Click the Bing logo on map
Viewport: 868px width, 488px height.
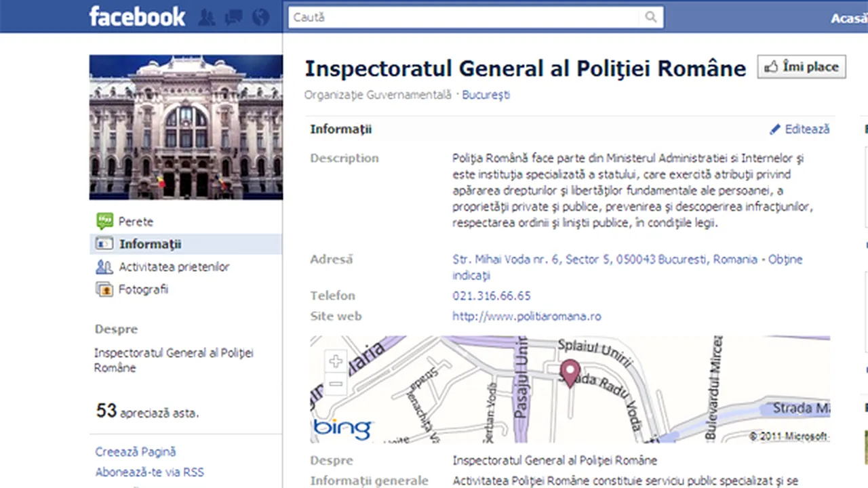click(342, 428)
